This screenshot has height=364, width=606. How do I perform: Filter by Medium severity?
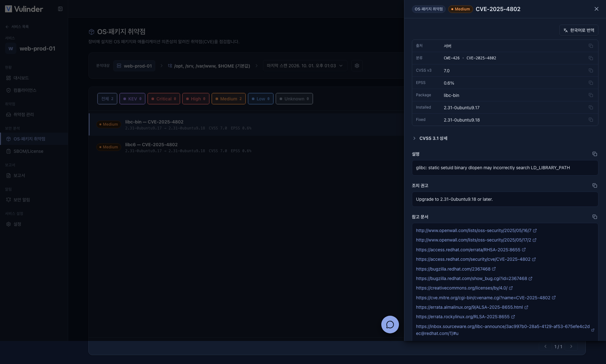pyautogui.click(x=229, y=99)
